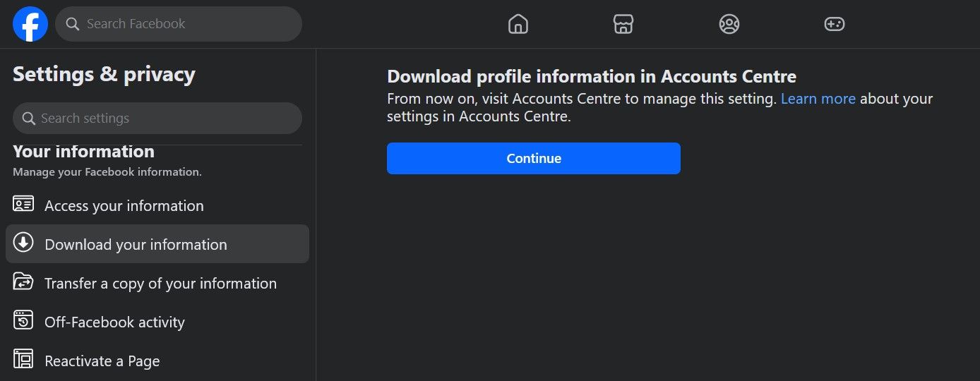
Task: Open the Home feed icon
Action: pos(518,24)
